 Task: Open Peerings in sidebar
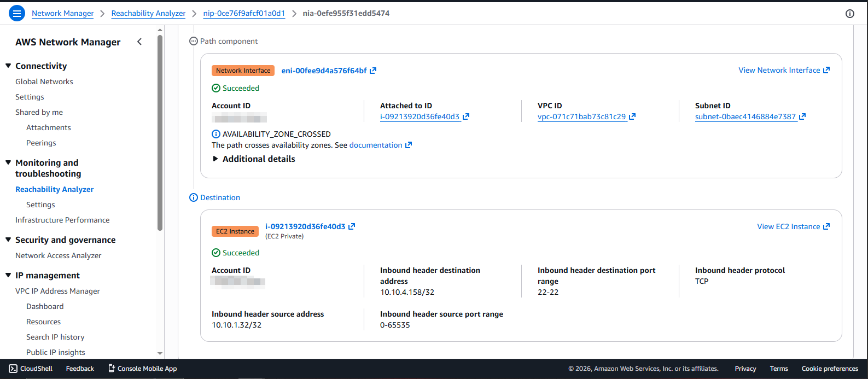click(x=41, y=143)
